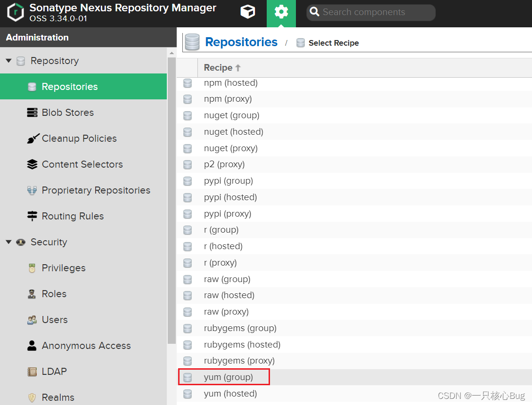
Task: Click the Sonatype Nexus hexagon logo
Action: [x=16, y=12]
